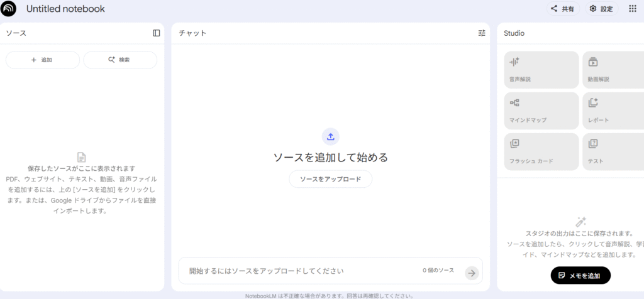This screenshot has width=644, height=299.
Task: Click the upload arrow icon
Action: (x=330, y=137)
